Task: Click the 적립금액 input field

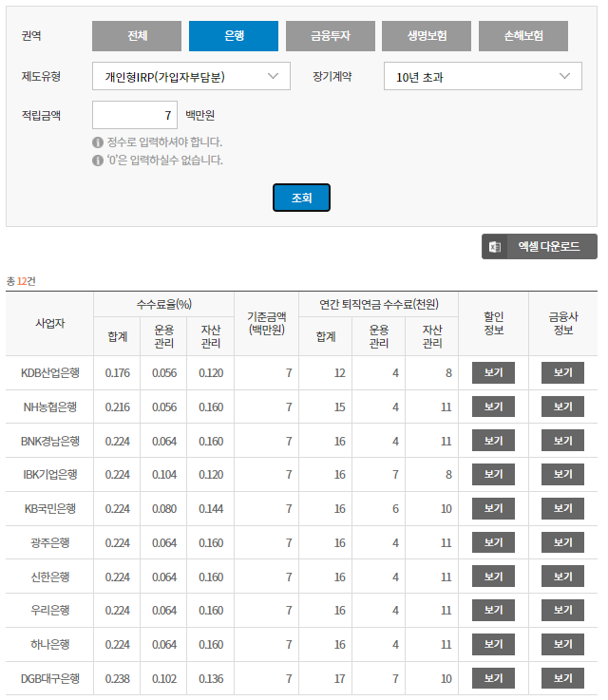Action: click(x=135, y=115)
